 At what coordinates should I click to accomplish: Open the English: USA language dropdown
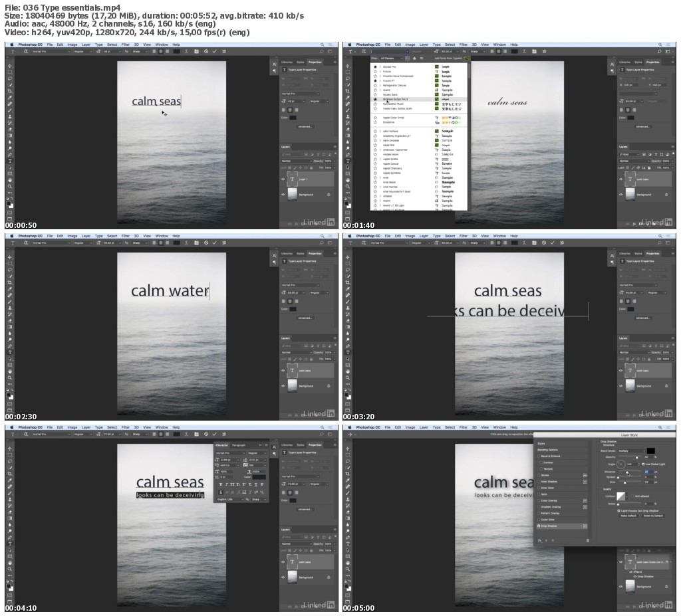coord(230,500)
